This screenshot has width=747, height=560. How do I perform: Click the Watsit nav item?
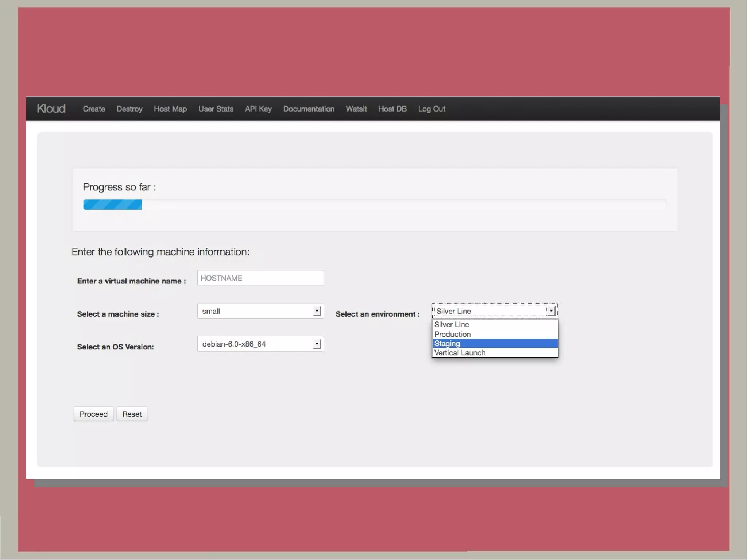[356, 109]
